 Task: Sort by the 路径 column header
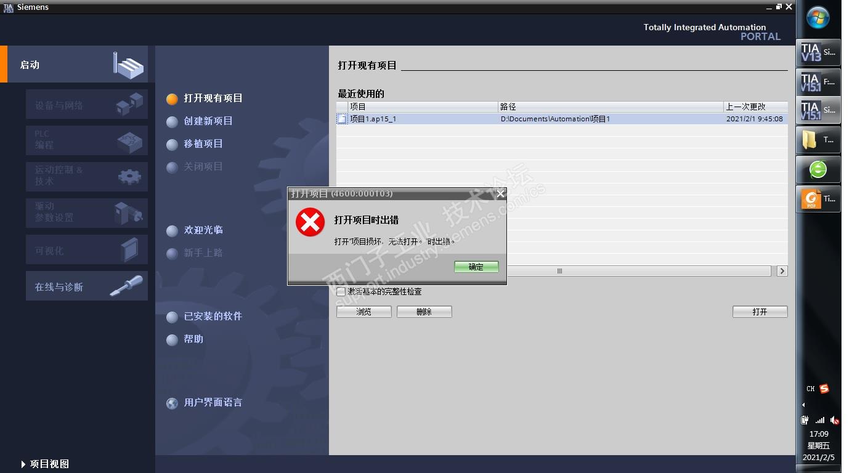click(610, 107)
